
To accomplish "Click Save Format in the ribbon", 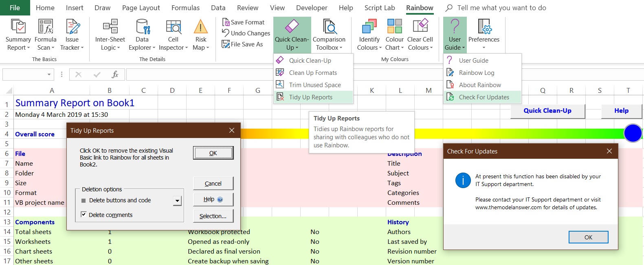I will pyautogui.click(x=243, y=22).
